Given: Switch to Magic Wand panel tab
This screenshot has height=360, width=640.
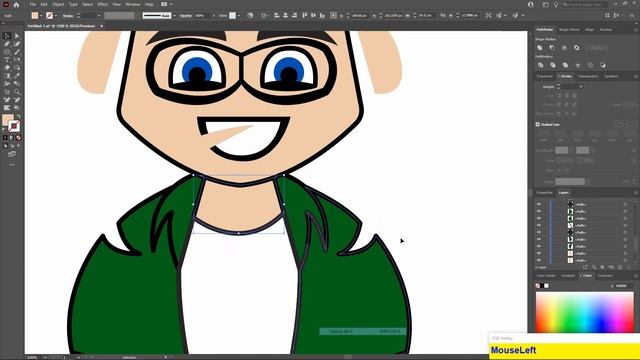Looking at the screenshot, I should click(569, 30).
